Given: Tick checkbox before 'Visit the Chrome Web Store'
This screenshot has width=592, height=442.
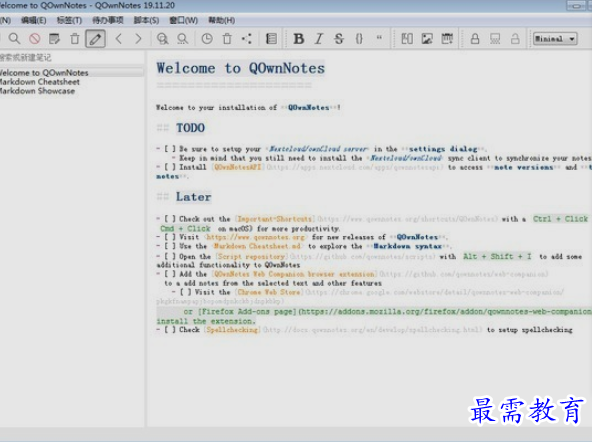Looking at the screenshot, I should (x=185, y=292).
